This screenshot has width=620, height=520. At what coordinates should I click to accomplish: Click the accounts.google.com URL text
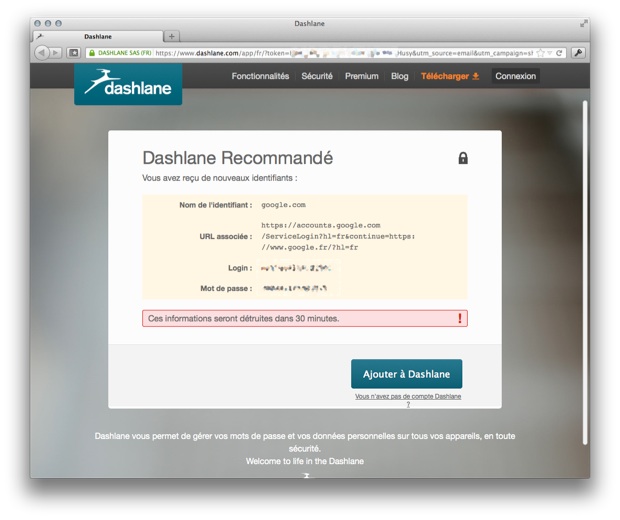click(338, 236)
